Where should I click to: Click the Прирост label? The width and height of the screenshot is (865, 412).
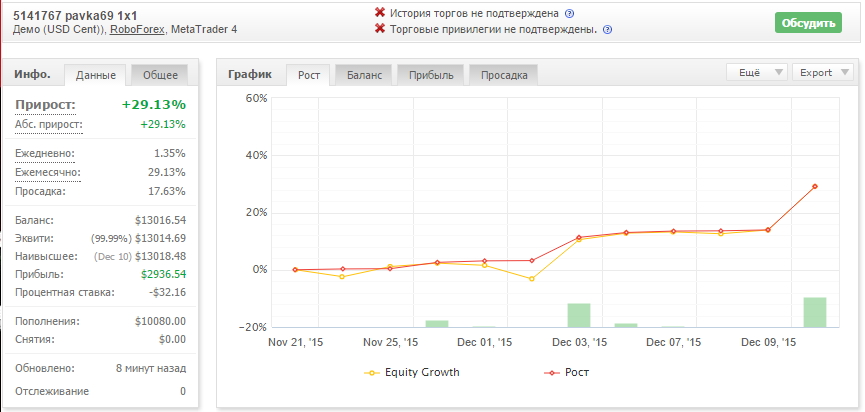click(x=45, y=105)
